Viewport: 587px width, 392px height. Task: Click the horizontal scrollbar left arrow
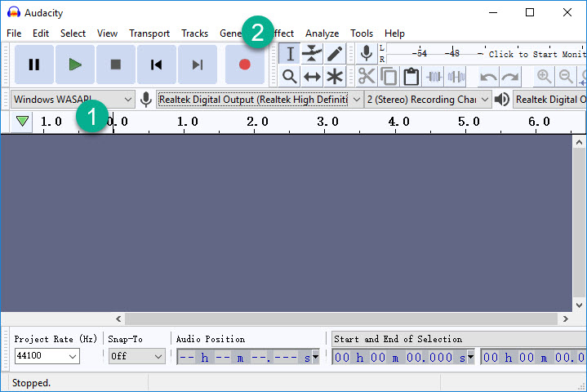118,318
